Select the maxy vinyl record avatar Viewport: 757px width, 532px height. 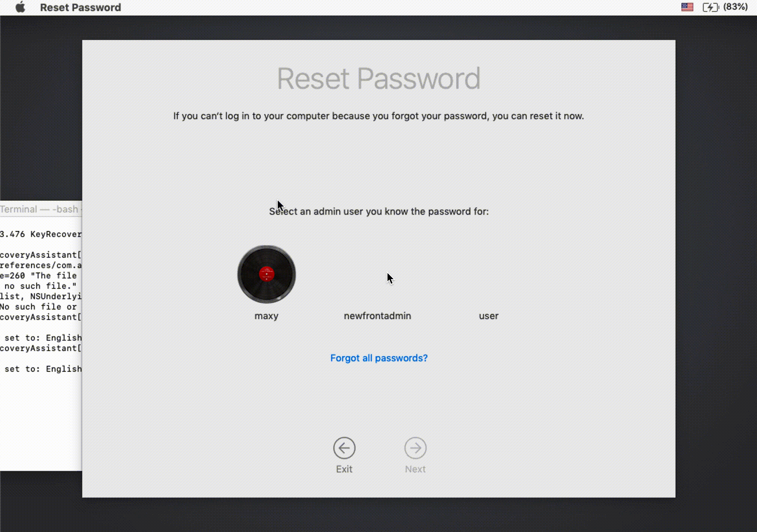point(266,274)
